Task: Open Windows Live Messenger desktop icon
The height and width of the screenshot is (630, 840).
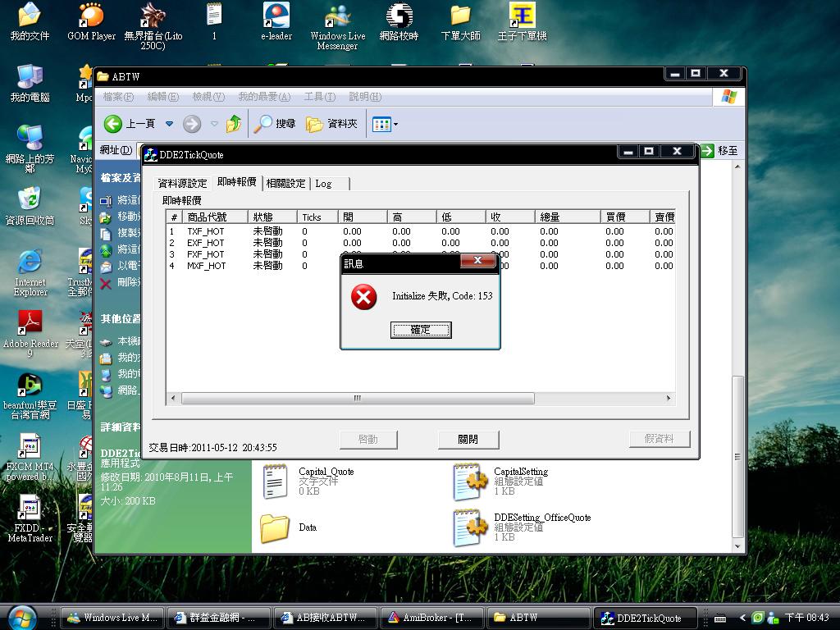Action: [337, 25]
